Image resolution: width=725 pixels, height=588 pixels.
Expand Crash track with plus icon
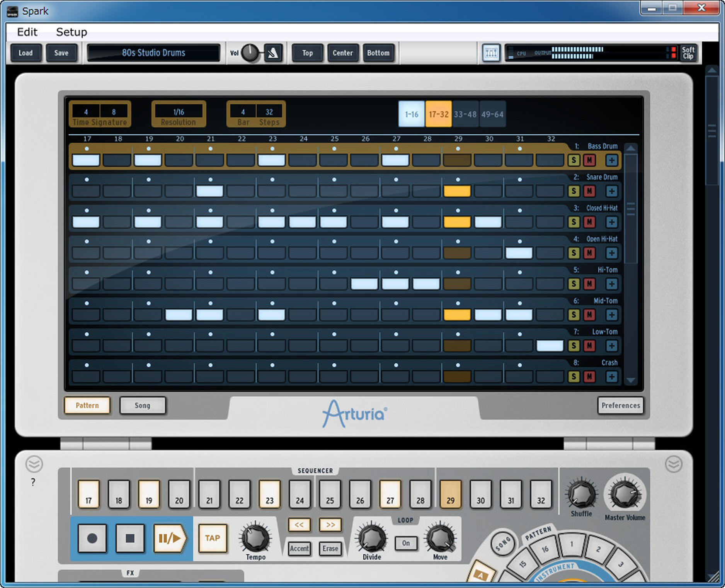(611, 376)
